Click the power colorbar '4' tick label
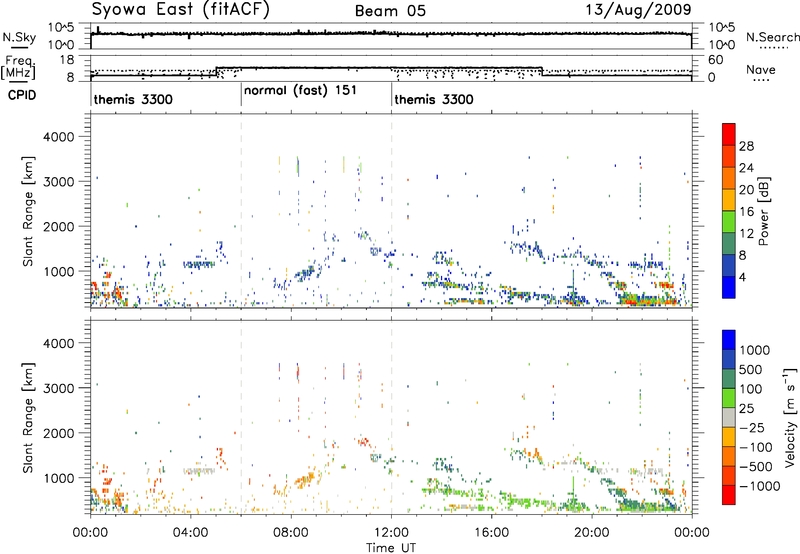 pyautogui.click(x=743, y=277)
